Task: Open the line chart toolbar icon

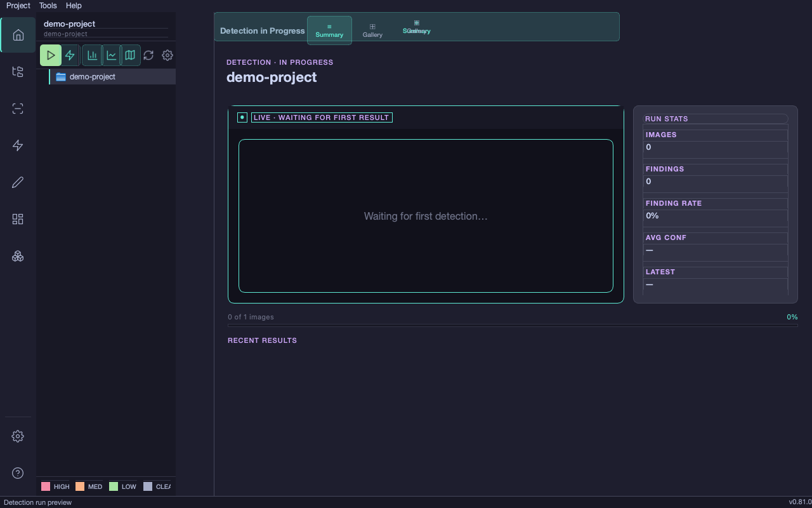Action: point(112,55)
